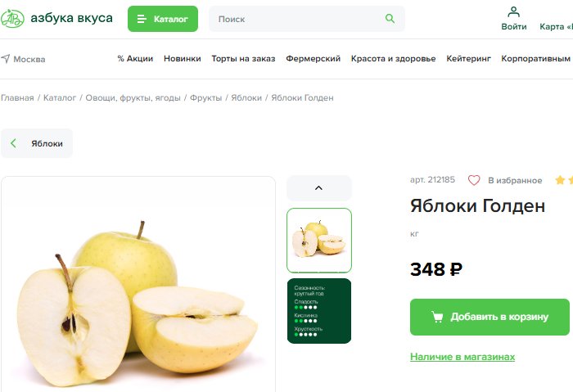
Task: Open Торты на заказ menu item
Action: [243, 58]
